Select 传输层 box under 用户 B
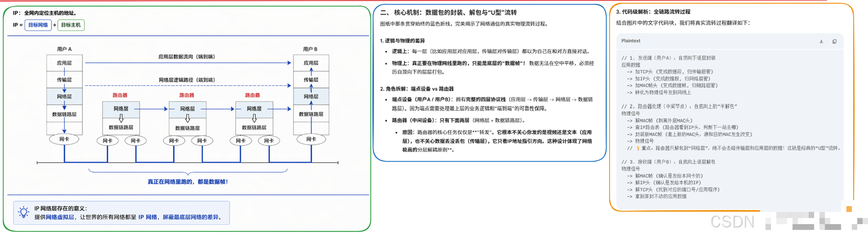Image resolution: width=868 pixels, height=236 pixels. pyautogui.click(x=311, y=80)
